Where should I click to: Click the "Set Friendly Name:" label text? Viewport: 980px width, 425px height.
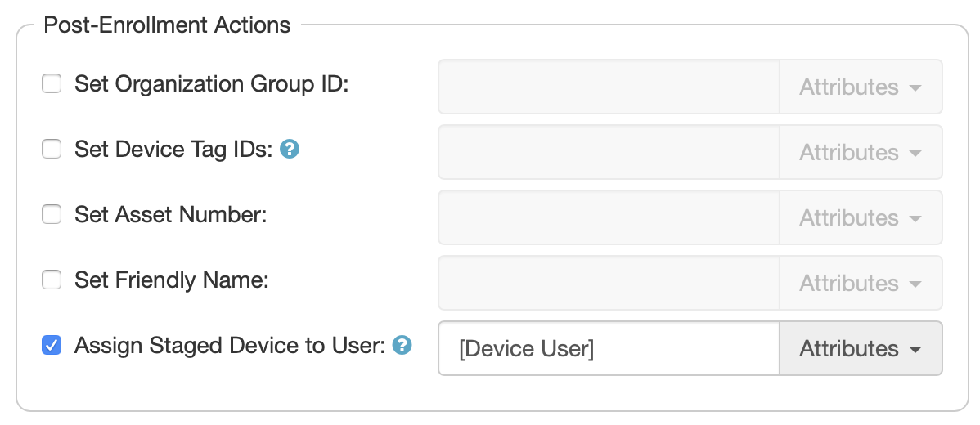coord(171,280)
